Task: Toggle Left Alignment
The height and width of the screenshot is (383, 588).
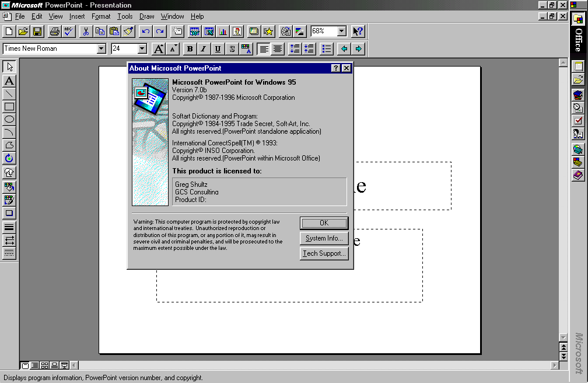Action: 264,49
